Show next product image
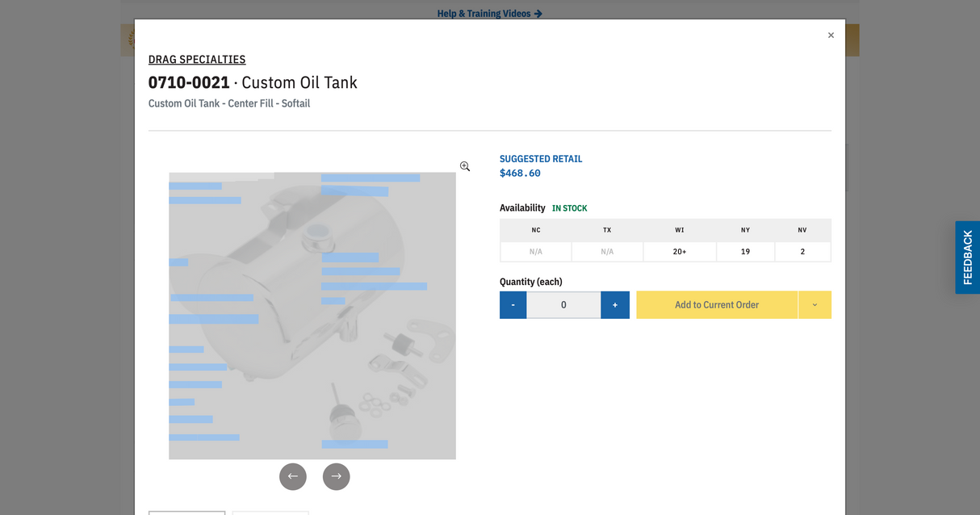 pyautogui.click(x=337, y=476)
